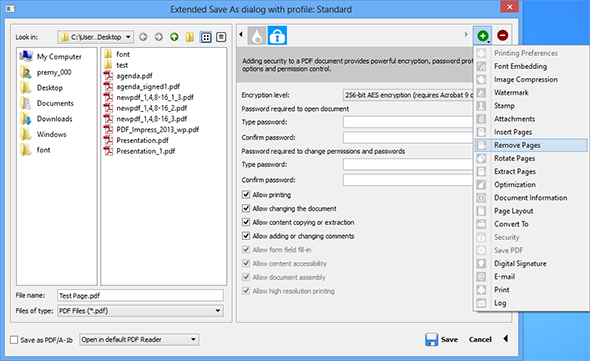Switch to details view

221,37
